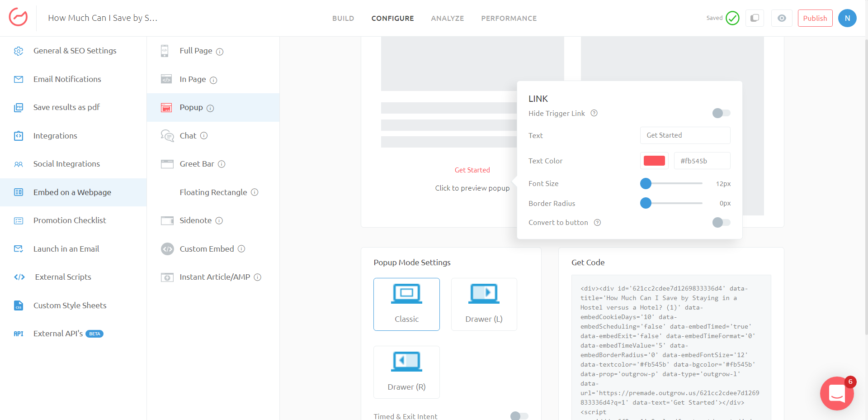The height and width of the screenshot is (420, 868).
Task: Click the Email Notifications envelope icon
Action: [19, 79]
